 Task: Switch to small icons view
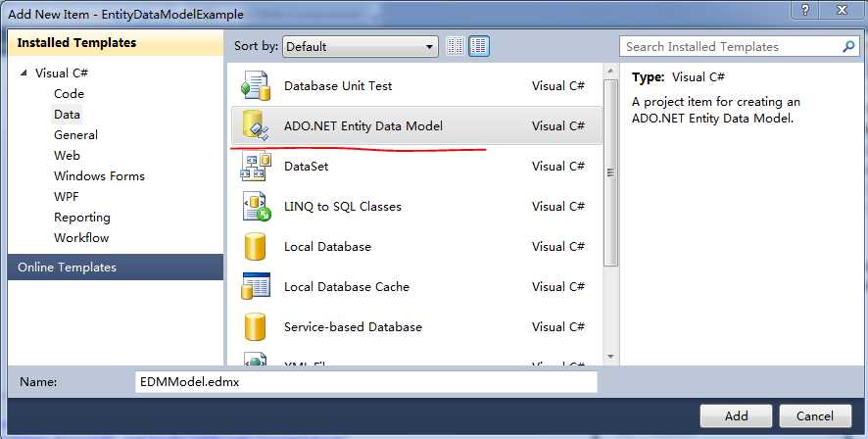(x=455, y=46)
